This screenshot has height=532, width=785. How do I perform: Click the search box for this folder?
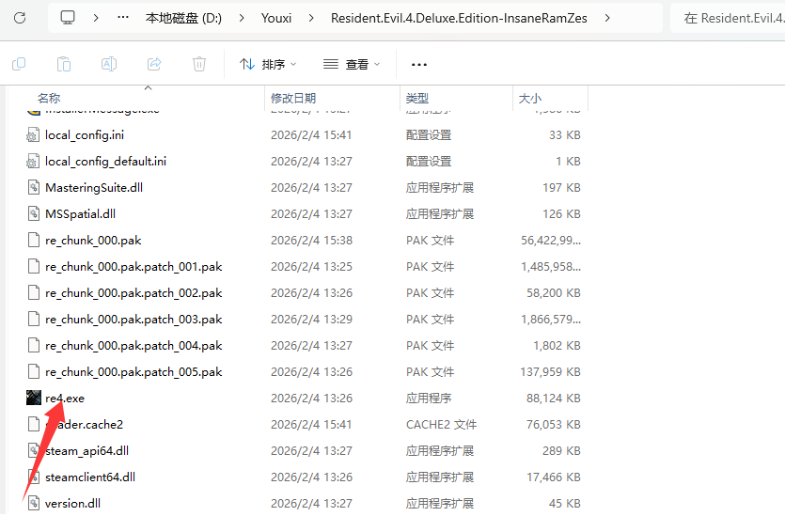(x=729, y=18)
